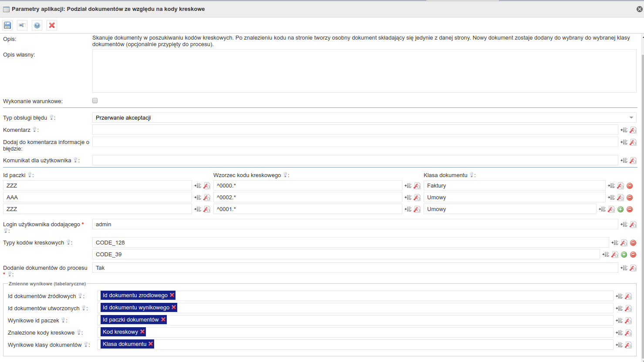This screenshot has width=644, height=362.
Task: Remove the Faktury row with red minus
Action: click(x=630, y=186)
